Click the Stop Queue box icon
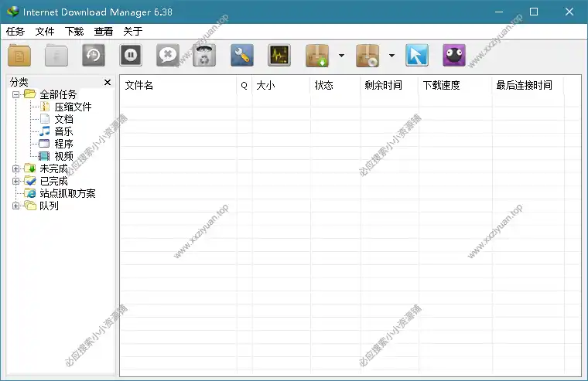 (x=367, y=56)
